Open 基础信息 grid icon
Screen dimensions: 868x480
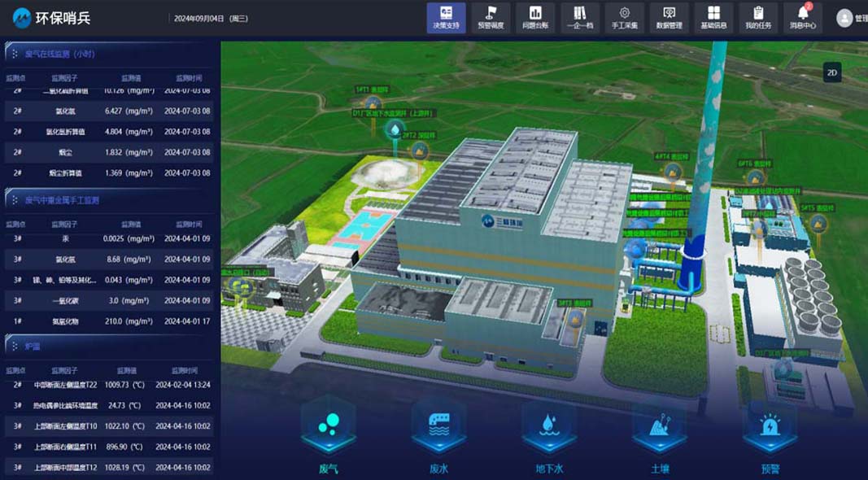click(713, 18)
